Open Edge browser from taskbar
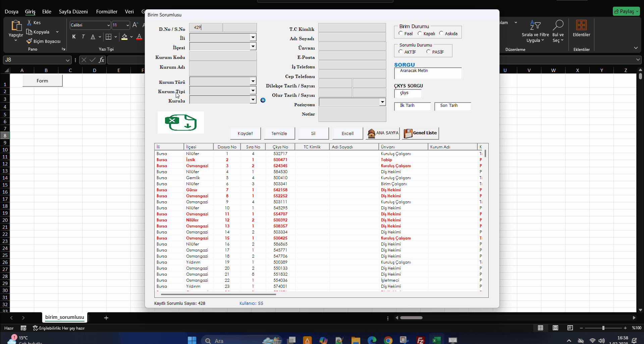This screenshot has height=344, width=644. click(x=372, y=340)
